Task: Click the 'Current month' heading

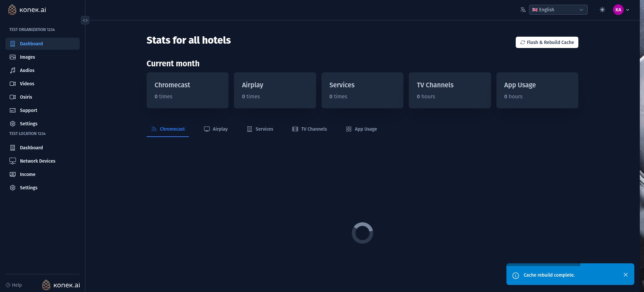Action: [173, 63]
